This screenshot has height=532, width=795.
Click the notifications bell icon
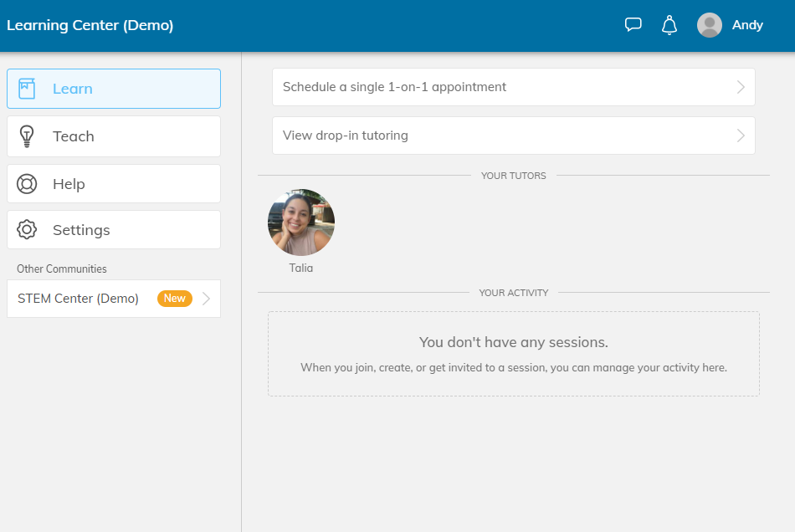(669, 25)
